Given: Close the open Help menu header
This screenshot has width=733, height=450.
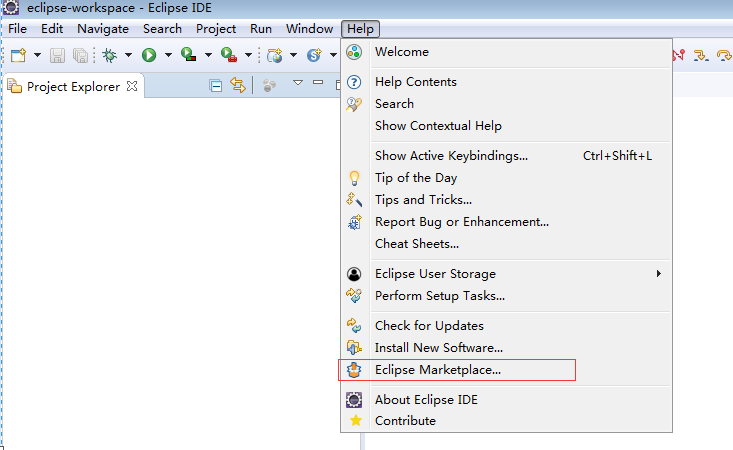Looking at the screenshot, I should (360, 29).
